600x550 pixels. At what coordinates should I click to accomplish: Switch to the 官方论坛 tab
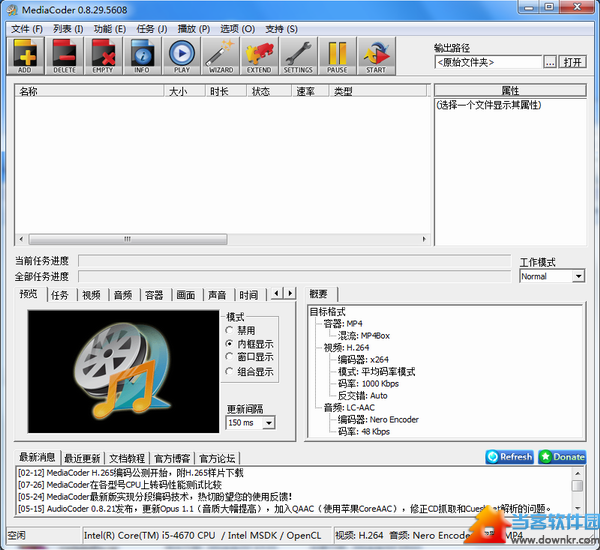click(217, 458)
